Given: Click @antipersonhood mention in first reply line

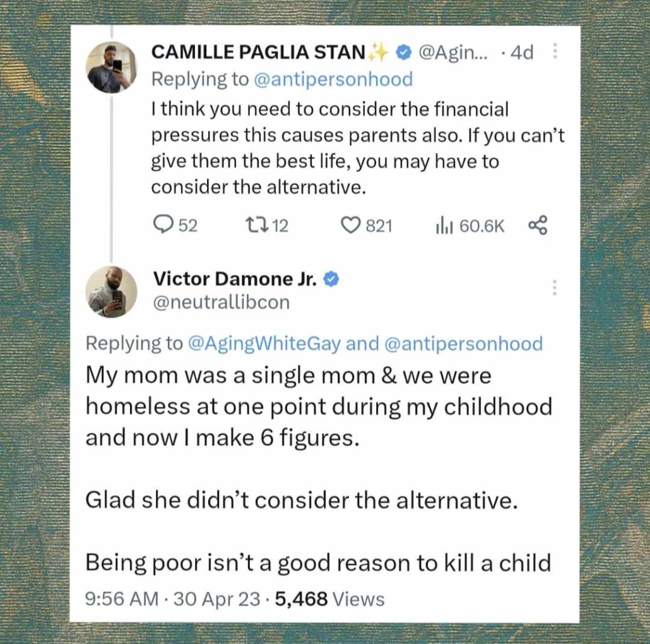Looking at the screenshot, I should (x=333, y=80).
